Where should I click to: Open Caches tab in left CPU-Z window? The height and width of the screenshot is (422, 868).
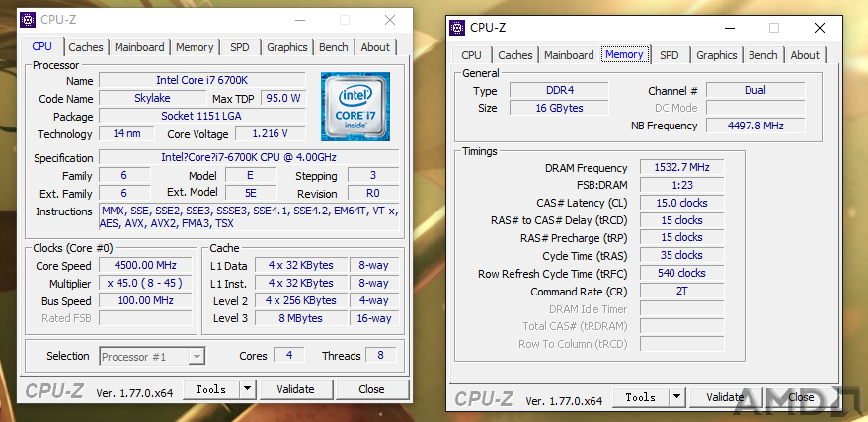86,47
